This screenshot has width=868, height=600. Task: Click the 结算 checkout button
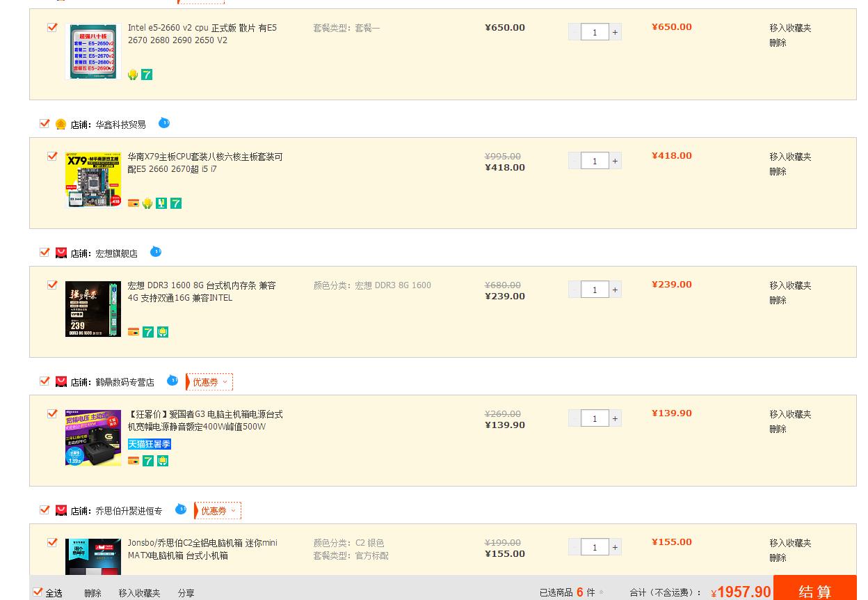click(815, 588)
